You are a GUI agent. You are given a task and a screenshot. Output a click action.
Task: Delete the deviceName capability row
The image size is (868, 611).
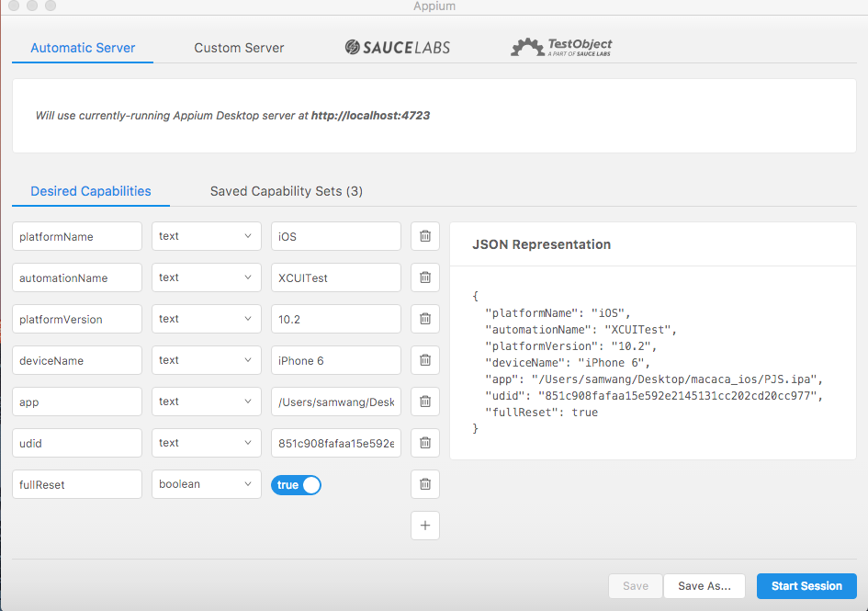pos(425,360)
